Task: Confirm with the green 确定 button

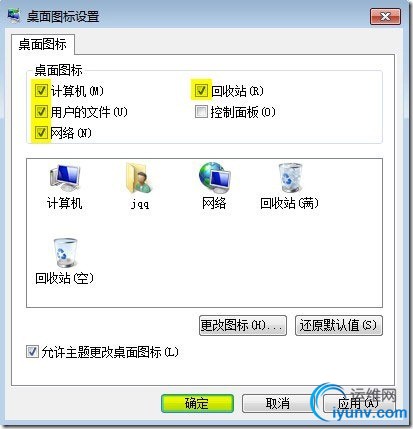Action: [x=197, y=404]
